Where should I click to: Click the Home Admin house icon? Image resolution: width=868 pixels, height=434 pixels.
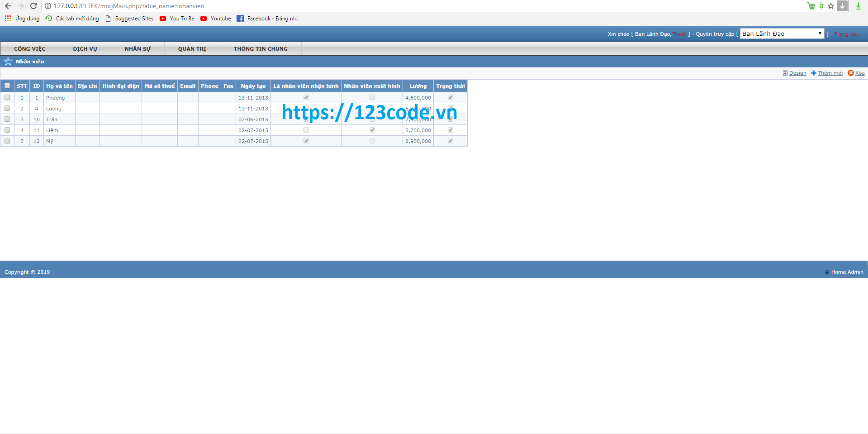(x=827, y=272)
